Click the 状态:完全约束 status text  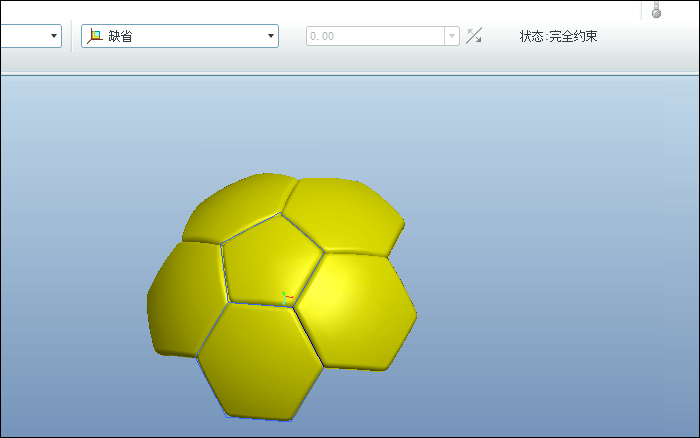pyautogui.click(x=558, y=36)
